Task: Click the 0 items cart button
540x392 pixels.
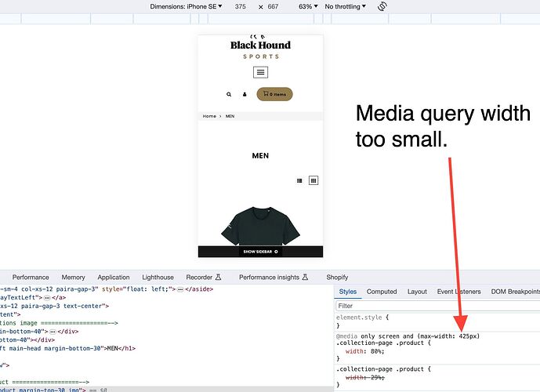Action: click(274, 94)
